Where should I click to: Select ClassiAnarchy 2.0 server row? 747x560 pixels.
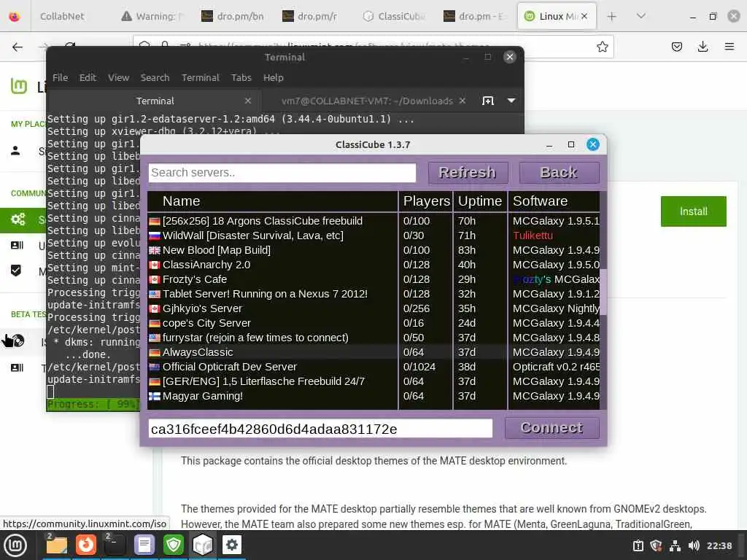coord(373,265)
